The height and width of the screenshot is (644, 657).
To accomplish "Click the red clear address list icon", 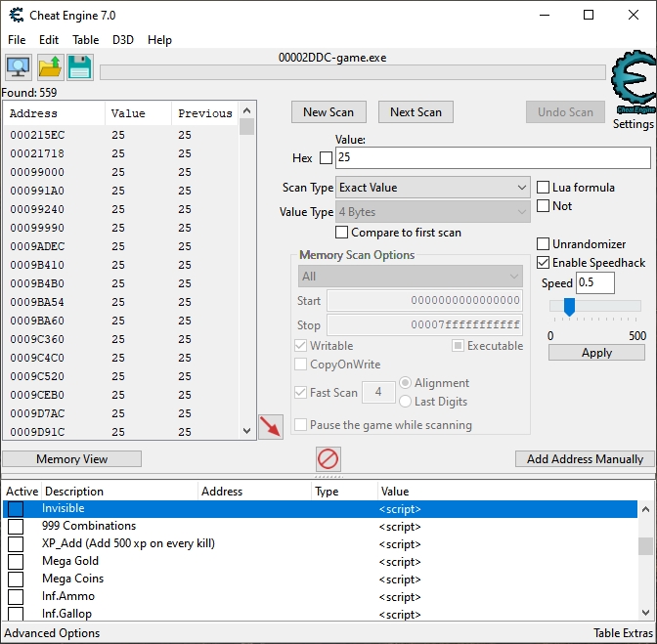I will [x=328, y=459].
